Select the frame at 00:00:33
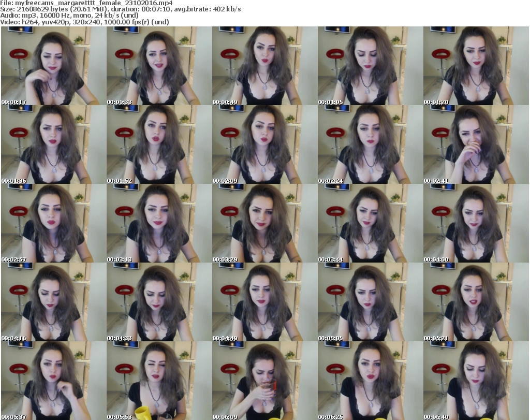The height and width of the screenshot is (420, 530). (x=159, y=66)
